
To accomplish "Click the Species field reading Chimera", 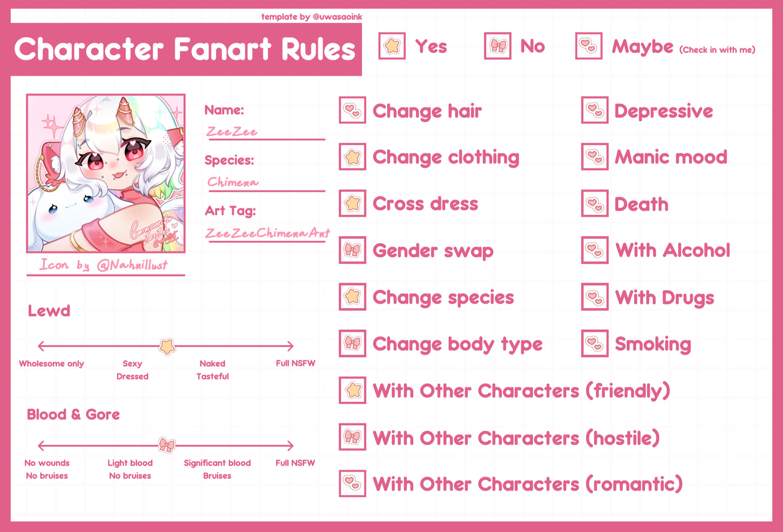I will [x=233, y=182].
